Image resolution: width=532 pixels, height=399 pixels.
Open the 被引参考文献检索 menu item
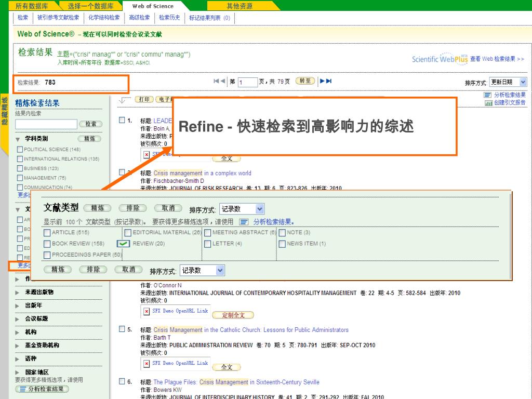pos(58,18)
